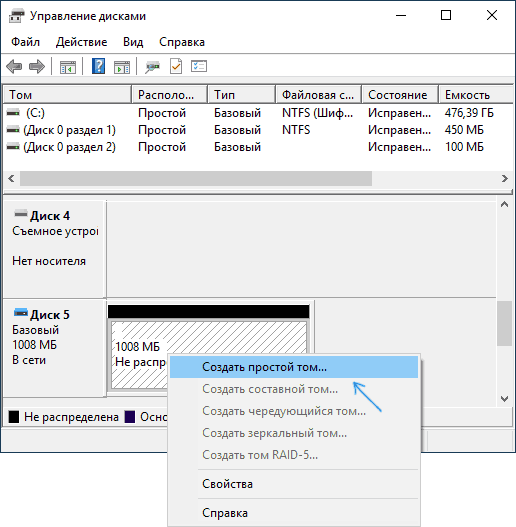The image size is (516, 527).
Task: Click disabled Создать чередующийся том… entry
Action: click(x=294, y=411)
